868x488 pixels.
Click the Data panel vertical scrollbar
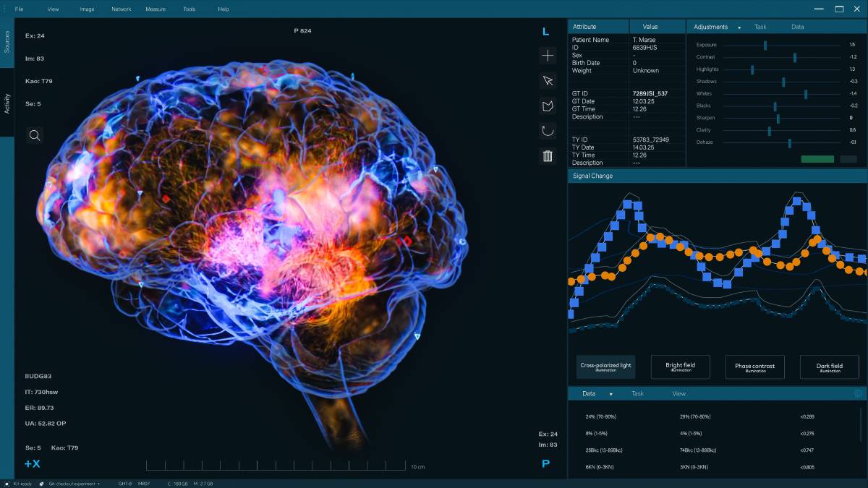[861, 434]
